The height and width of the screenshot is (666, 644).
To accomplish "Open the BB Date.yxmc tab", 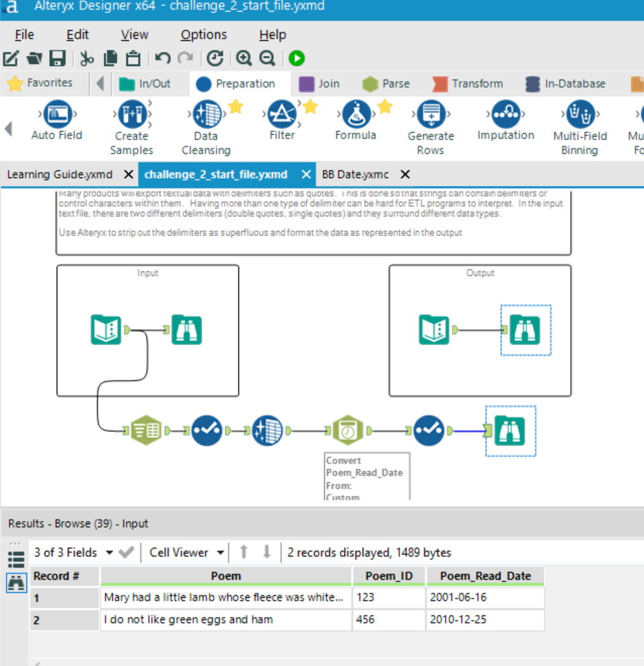I will [x=355, y=174].
